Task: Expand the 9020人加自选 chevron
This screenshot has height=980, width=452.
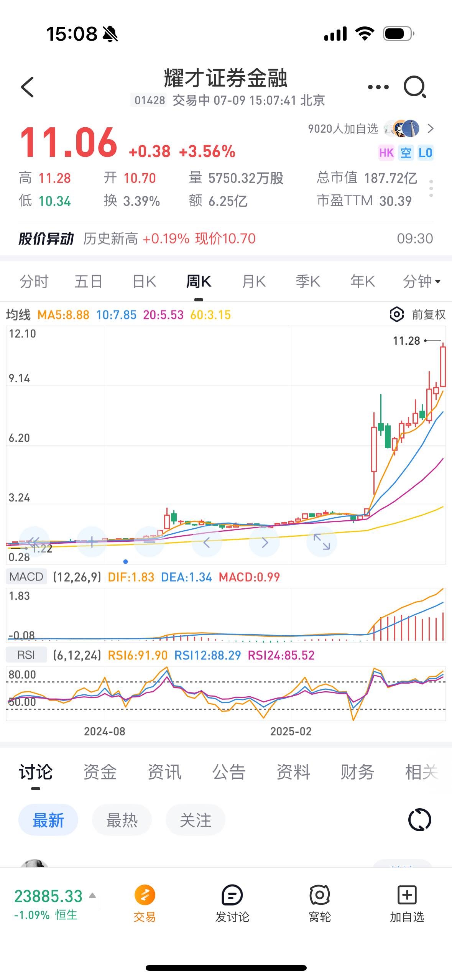Action: [x=431, y=128]
